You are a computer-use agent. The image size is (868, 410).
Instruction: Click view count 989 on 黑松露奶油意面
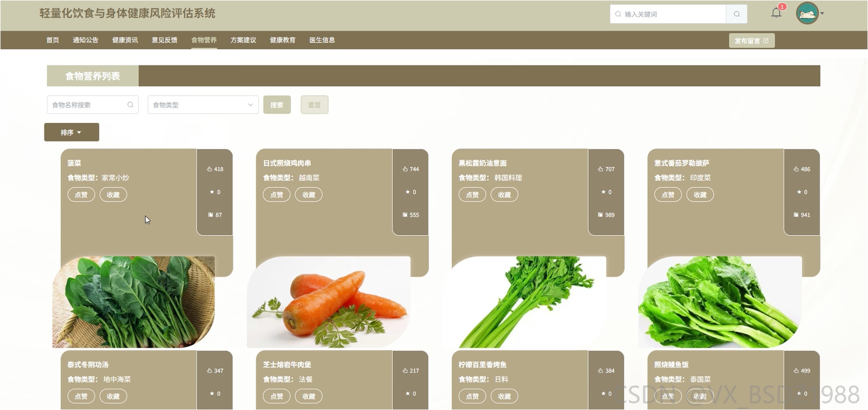point(606,215)
